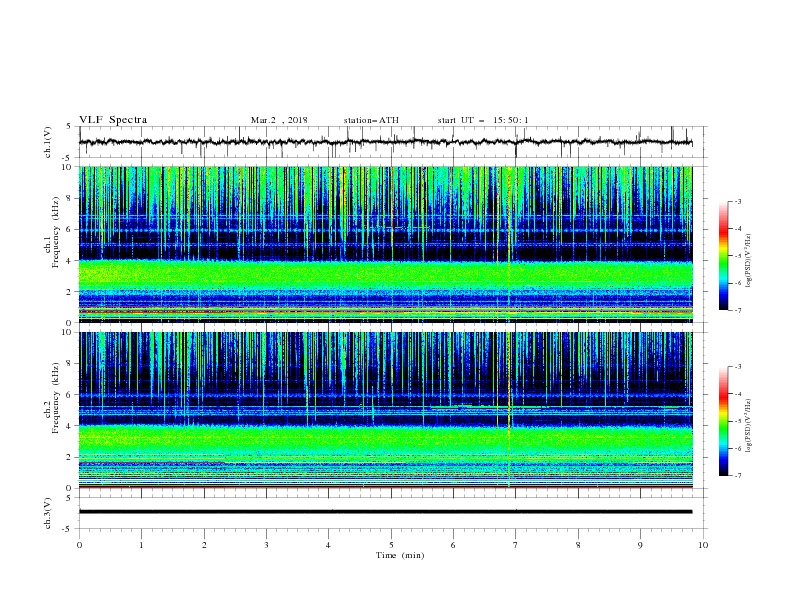Click the "Time (min)" axis title
The height and width of the screenshot is (612, 792).
tap(400, 555)
